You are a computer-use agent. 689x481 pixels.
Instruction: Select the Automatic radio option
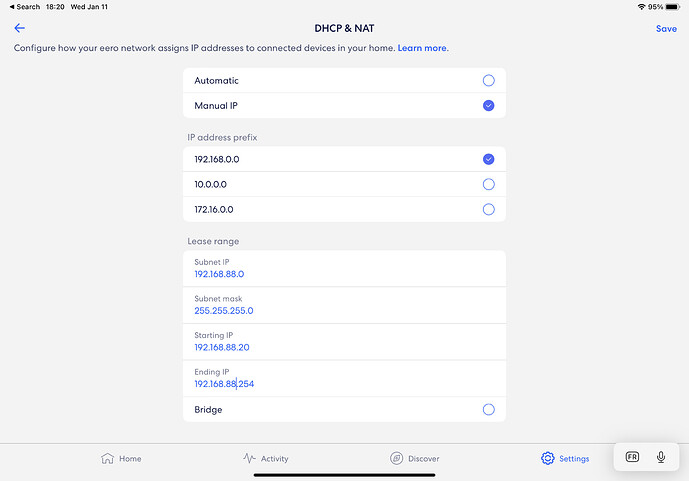coord(488,81)
